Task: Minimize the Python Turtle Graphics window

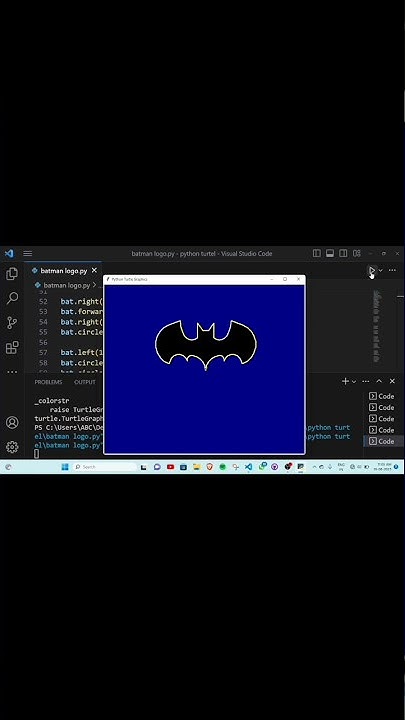Action: click(272, 279)
